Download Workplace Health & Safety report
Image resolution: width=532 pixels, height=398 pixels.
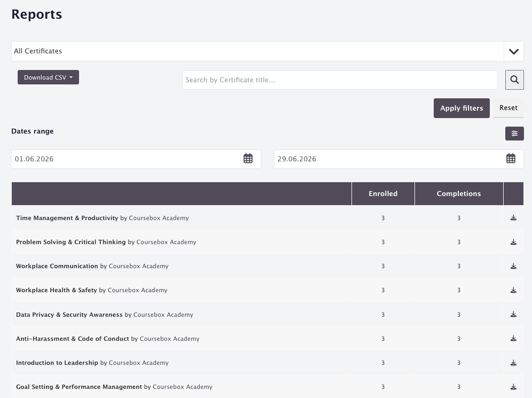pos(513,290)
